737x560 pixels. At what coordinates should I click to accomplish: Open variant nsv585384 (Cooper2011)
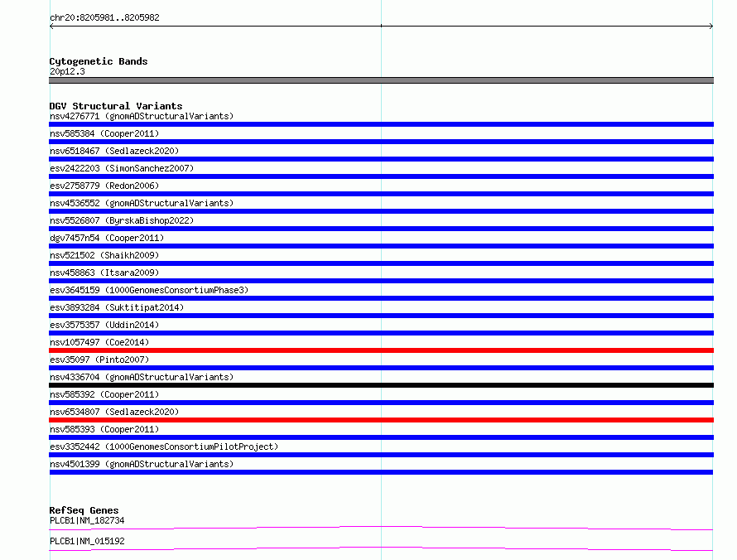coord(104,133)
